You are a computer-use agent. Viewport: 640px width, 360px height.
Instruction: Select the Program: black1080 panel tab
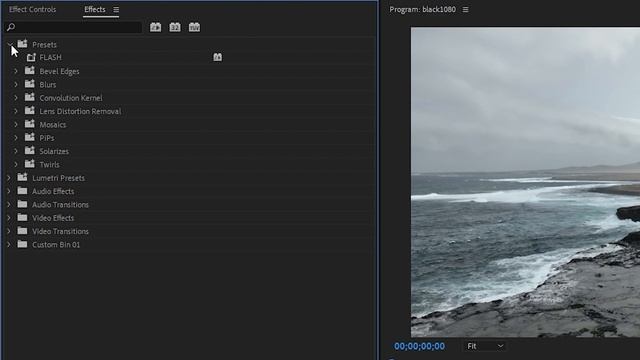[422, 9]
